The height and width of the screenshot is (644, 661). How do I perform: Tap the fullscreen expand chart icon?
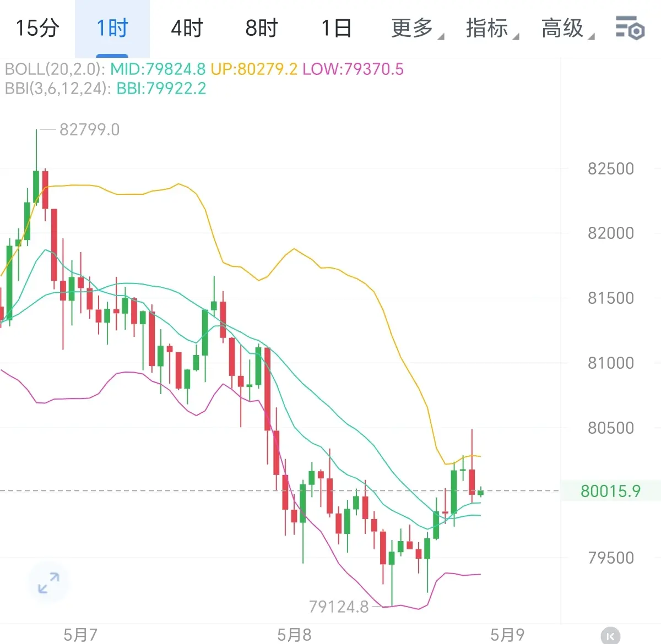click(48, 583)
